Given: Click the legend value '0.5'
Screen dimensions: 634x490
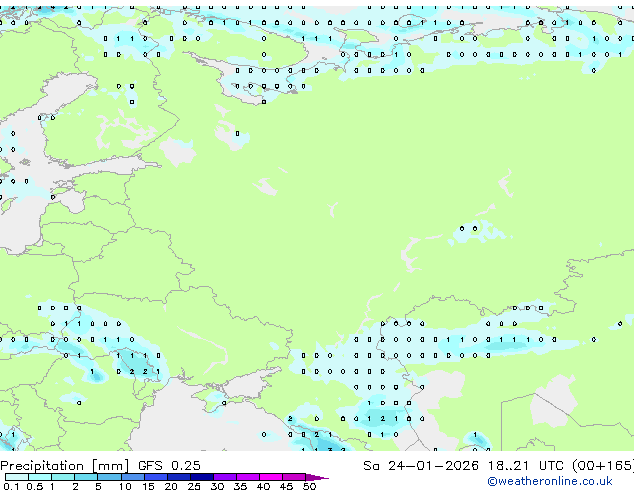Looking at the screenshot, I should click(x=34, y=486).
